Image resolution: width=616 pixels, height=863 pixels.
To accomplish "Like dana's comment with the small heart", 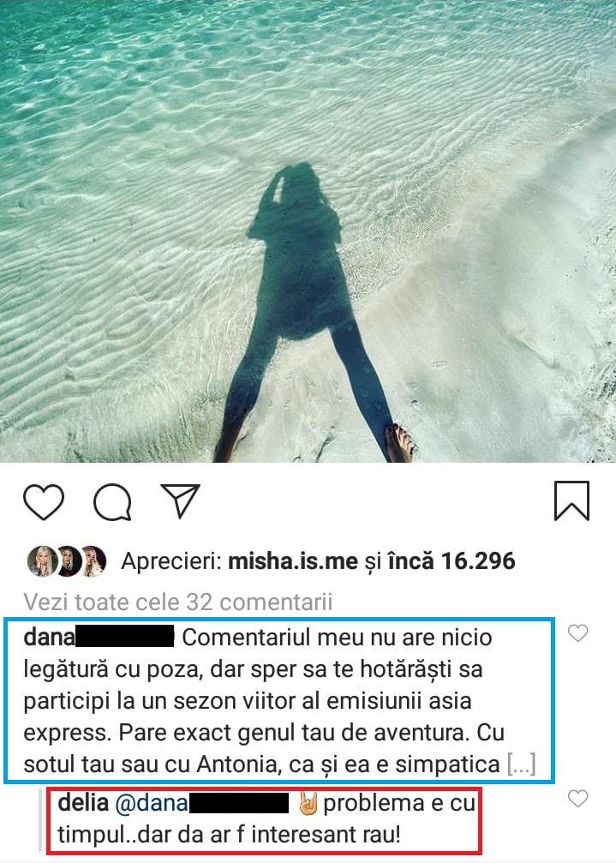I will point(578,633).
